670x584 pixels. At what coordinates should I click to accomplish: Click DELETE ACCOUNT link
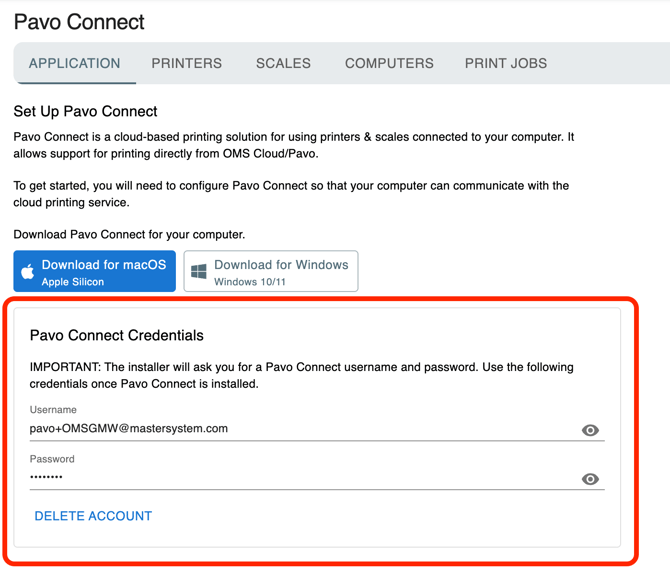(x=93, y=516)
